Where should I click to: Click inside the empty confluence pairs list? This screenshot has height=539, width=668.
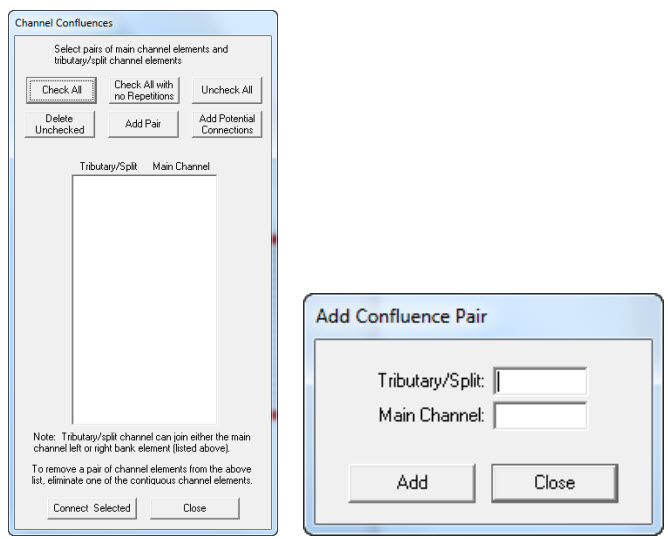click(x=144, y=300)
